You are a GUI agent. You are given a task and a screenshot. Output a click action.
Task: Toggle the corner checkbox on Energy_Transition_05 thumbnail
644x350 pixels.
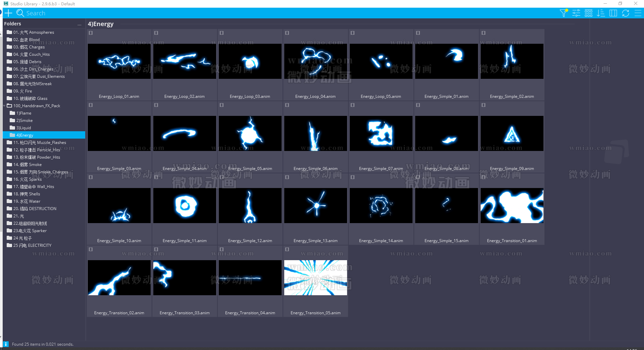coord(287,249)
